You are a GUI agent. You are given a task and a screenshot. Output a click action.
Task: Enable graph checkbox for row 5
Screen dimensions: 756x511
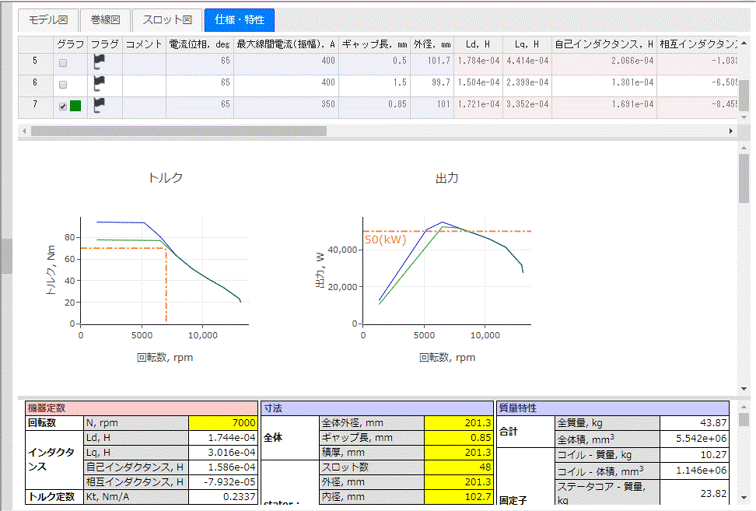coord(63,63)
